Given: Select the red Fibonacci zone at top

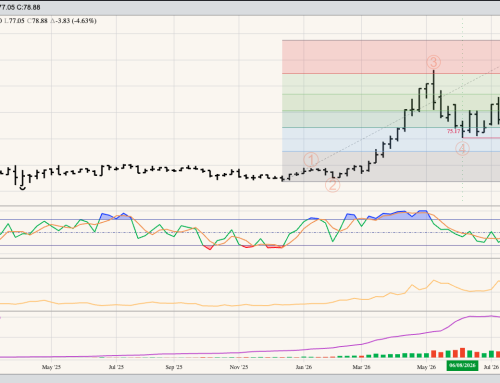Looking at the screenshot, I should (x=391, y=57).
